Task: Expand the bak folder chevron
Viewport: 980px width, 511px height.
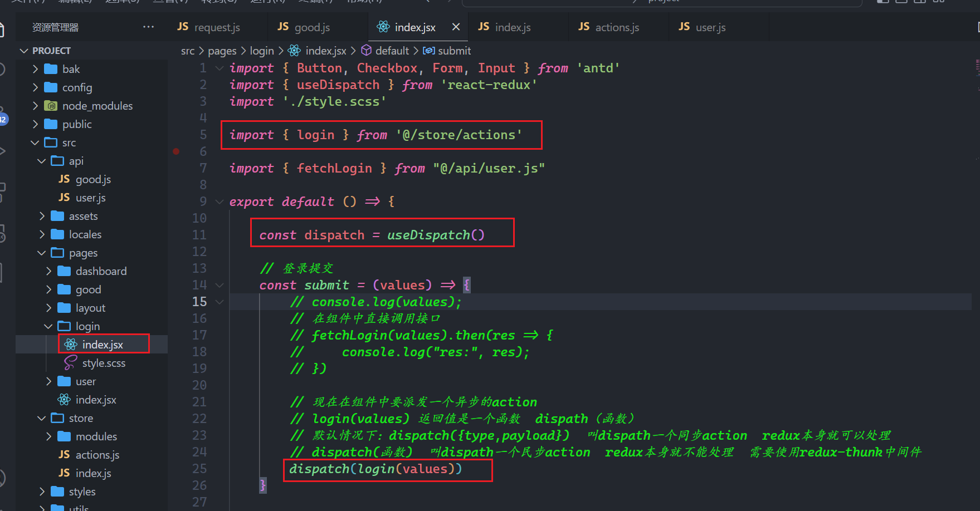Action: tap(35, 69)
